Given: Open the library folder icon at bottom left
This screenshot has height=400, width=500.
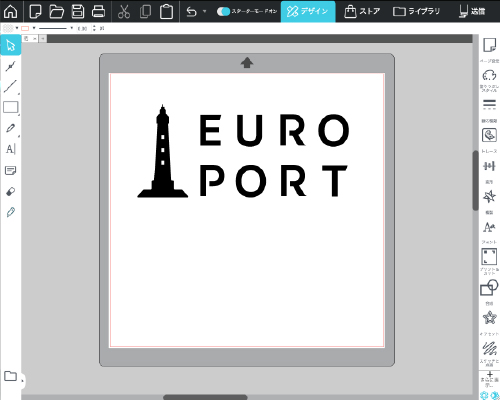Looking at the screenshot, I should point(10,376).
